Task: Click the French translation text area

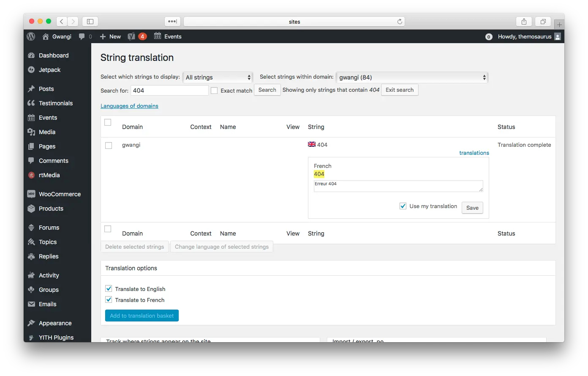Action: [x=398, y=186]
